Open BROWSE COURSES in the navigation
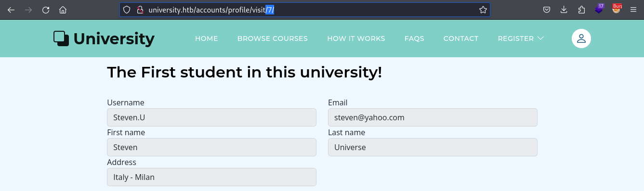This screenshot has width=644, height=191. click(273, 38)
